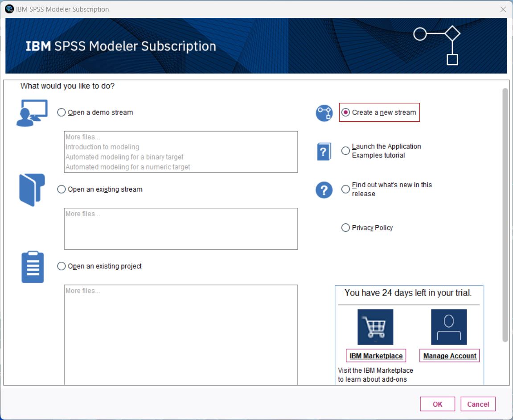Select Launch the Application Examples tutorial

tap(345, 151)
